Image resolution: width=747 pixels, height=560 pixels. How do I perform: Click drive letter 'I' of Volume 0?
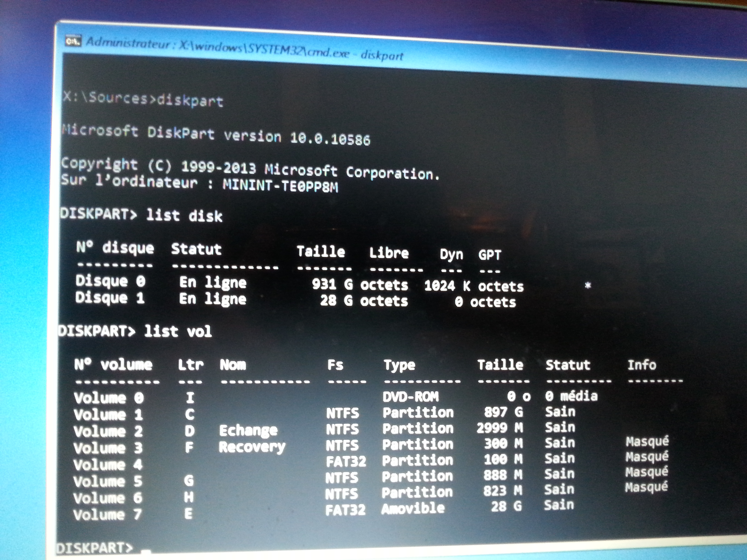pos(190,398)
